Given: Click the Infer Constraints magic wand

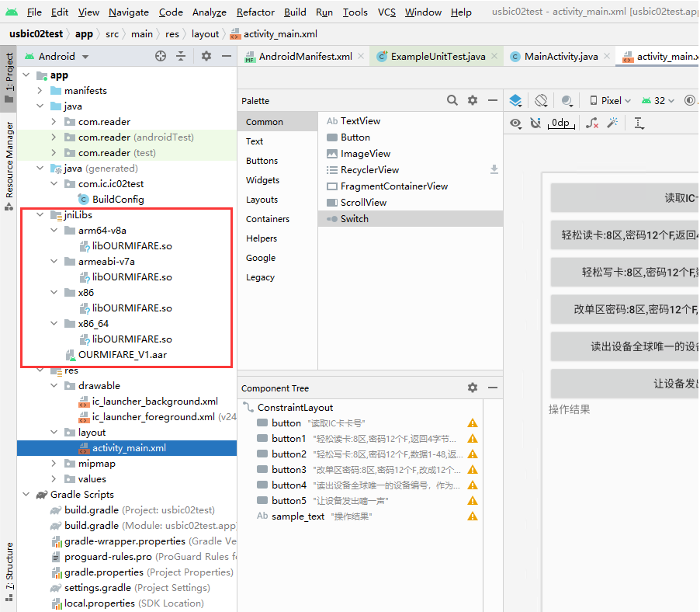Looking at the screenshot, I should click(612, 123).
